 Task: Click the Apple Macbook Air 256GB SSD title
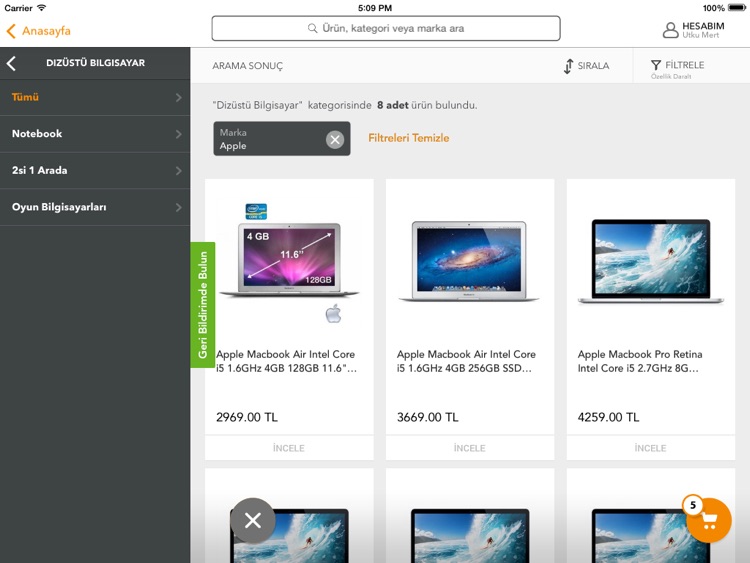(x=466, y=361)
